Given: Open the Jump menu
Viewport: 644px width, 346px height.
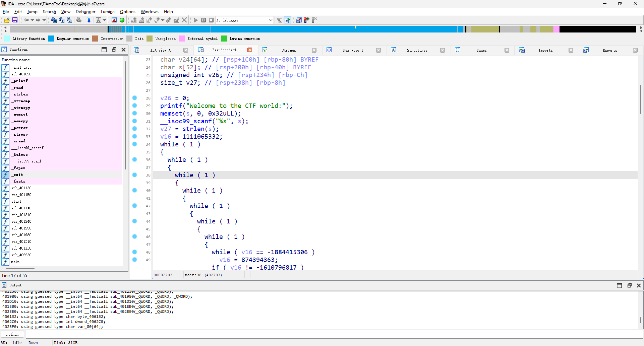Looking at the screenshot, I should coord(32,11).
